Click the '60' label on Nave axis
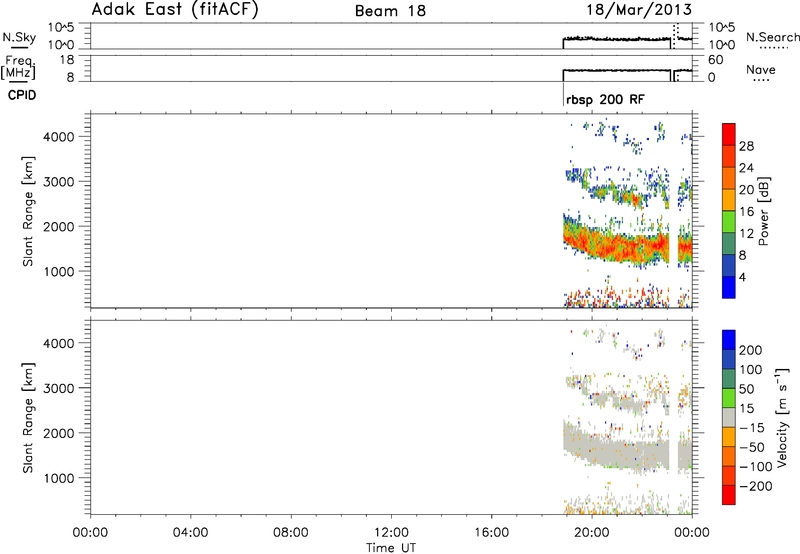The width and height of the screenshot is (800, 554). coord(715,60)
